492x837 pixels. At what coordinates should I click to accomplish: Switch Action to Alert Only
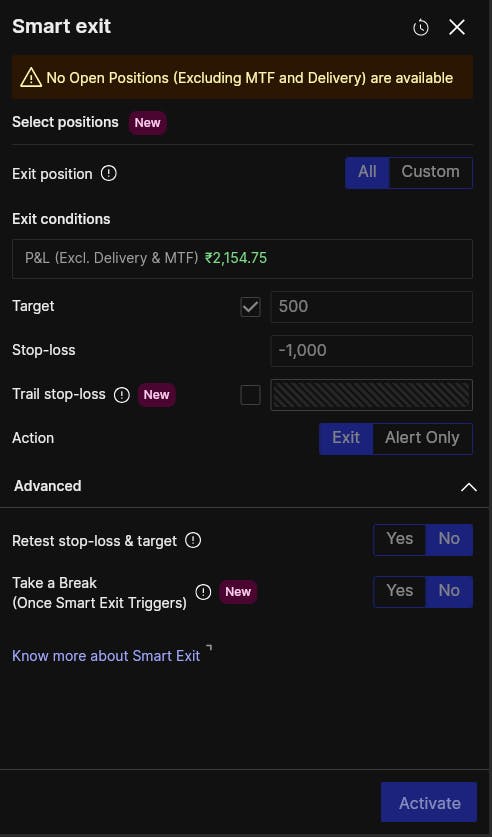(422, 438)
